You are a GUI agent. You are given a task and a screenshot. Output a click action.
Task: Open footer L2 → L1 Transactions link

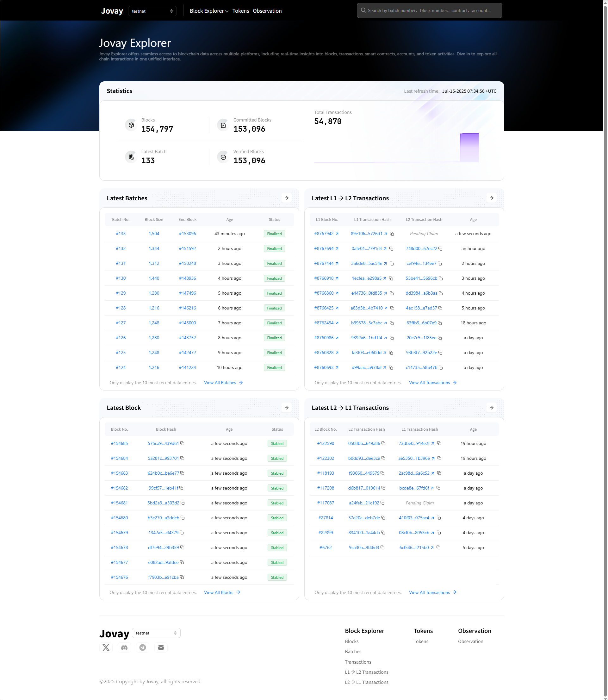point(366,682)
